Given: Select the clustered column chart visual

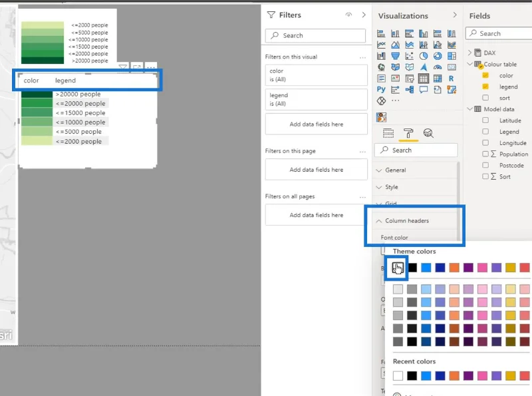Looking at the screenshot, I should point(424,34).
